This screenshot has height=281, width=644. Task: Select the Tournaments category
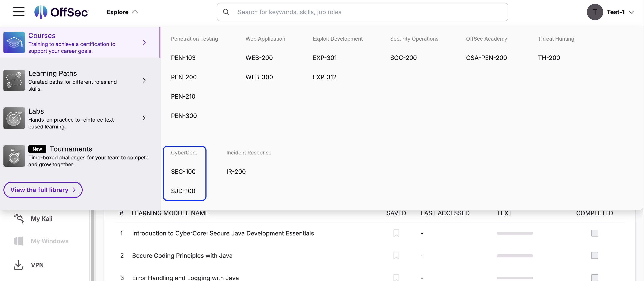[x=80, y=156]
